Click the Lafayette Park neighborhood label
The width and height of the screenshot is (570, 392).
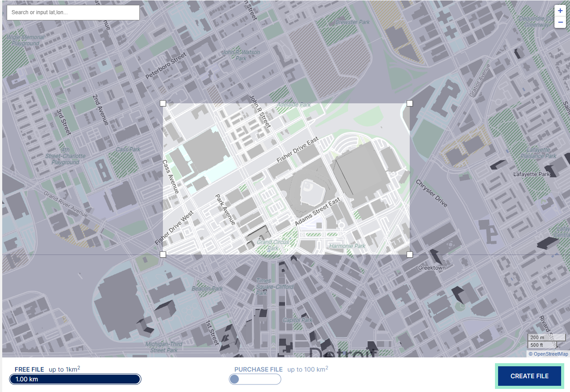[x=532, y=174]
